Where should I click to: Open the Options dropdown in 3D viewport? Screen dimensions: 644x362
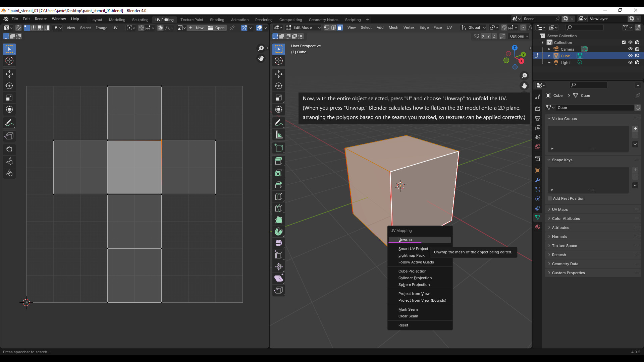pos(519,36)
